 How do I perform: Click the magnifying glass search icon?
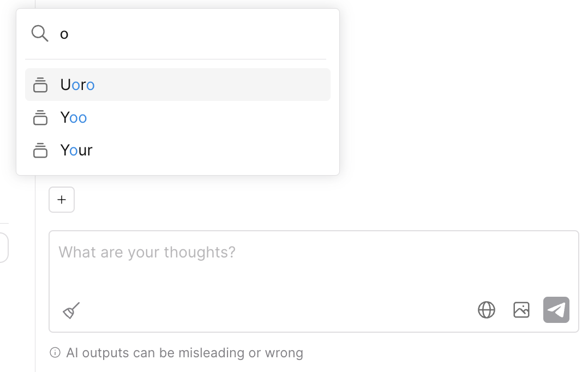pyautogui.click(x=40, y=34)
